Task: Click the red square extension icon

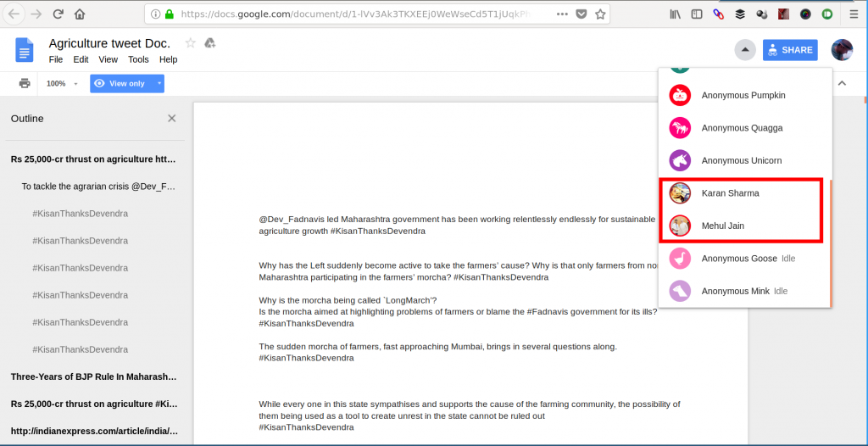Action: point(783,14)
